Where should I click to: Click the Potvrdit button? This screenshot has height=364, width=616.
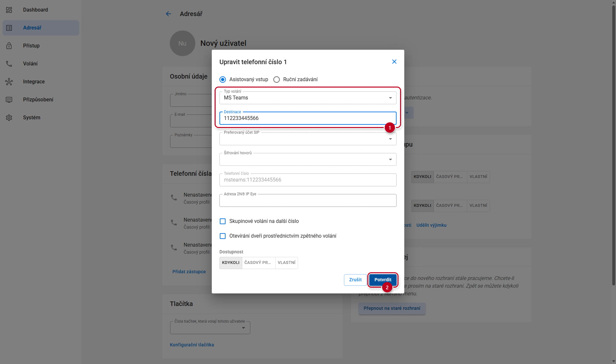click(383, 280)
